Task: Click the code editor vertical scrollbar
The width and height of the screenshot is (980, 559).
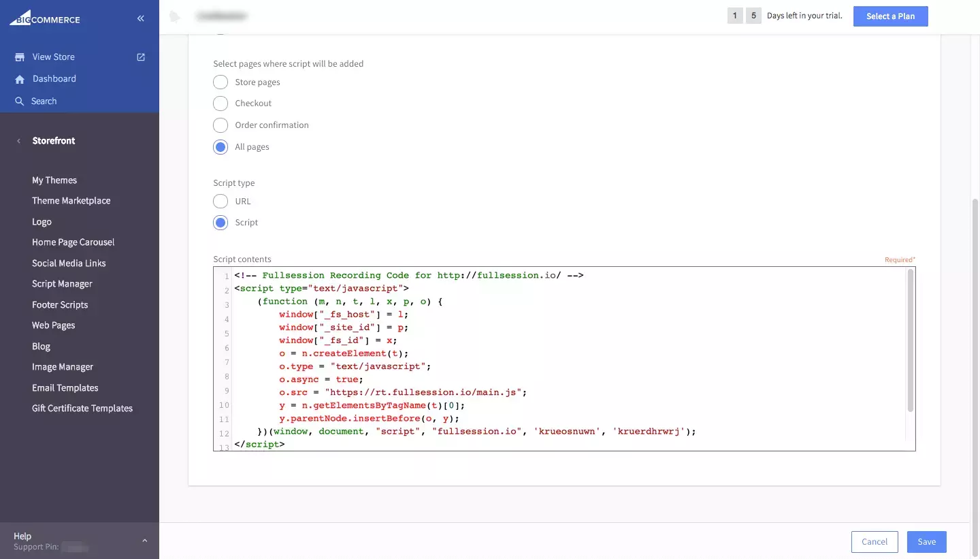Action: coord(911,340)
